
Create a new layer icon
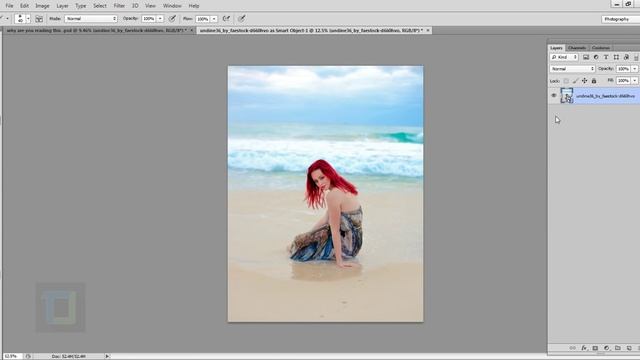coord(629,348)
